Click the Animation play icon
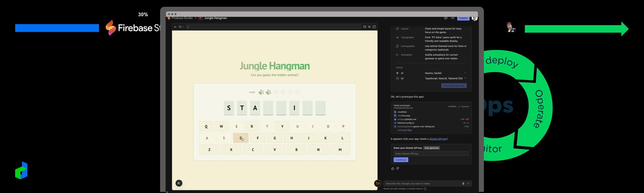 coord(397,55)
